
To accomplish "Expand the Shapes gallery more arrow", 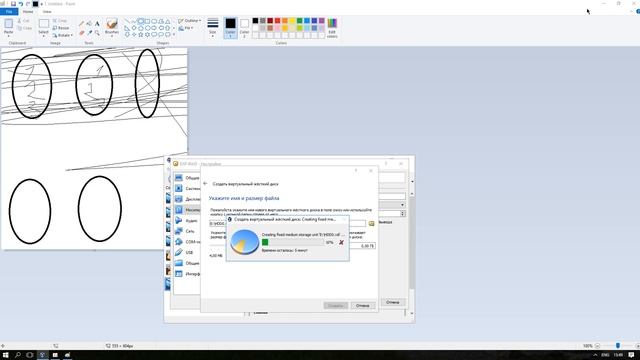I will (x=174, y=35).
